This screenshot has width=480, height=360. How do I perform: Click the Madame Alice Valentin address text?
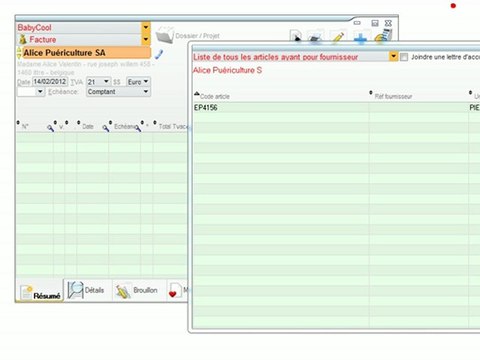pos(85,68)
